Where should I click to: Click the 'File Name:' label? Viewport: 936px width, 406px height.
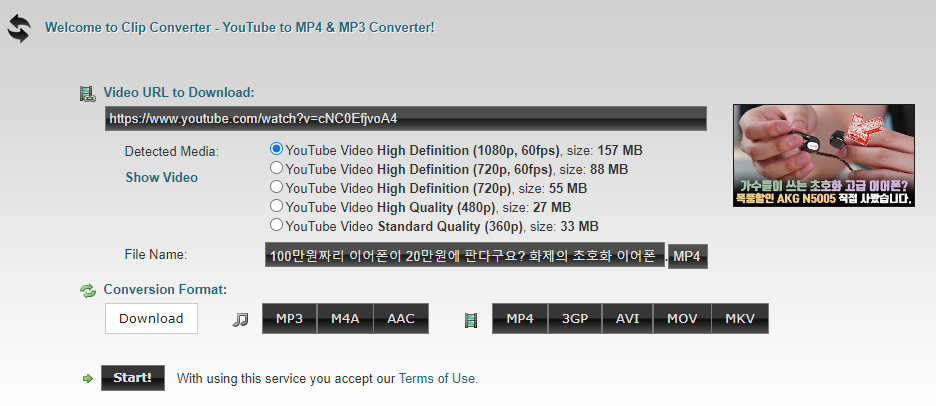pyautogui.click(x=156, y=254)
